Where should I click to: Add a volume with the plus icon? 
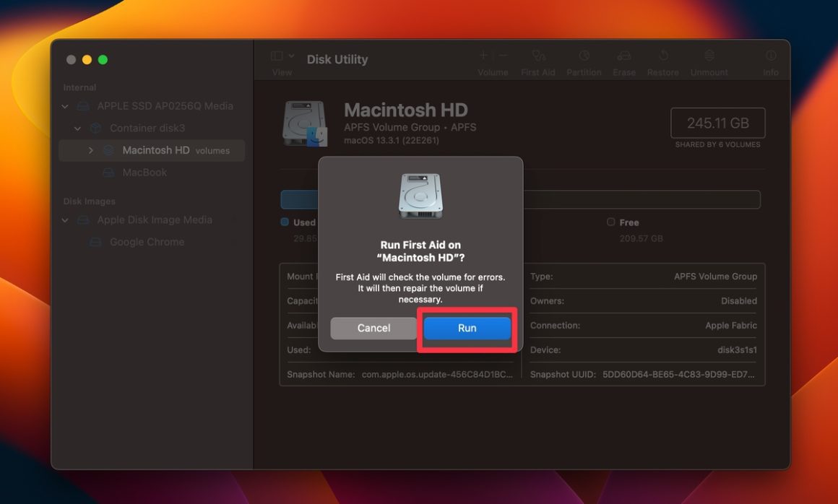pyautogui.click(x=482, y=55)
